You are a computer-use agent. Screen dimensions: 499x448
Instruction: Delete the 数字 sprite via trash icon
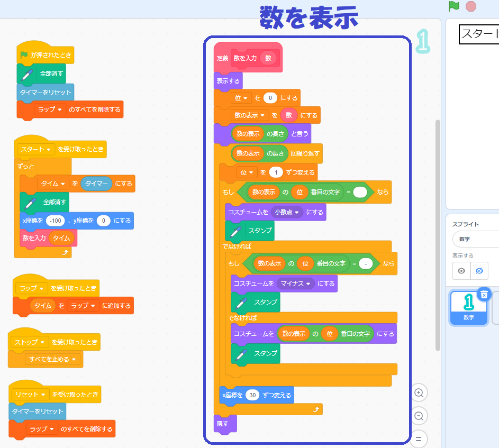[x=484, y=295]
